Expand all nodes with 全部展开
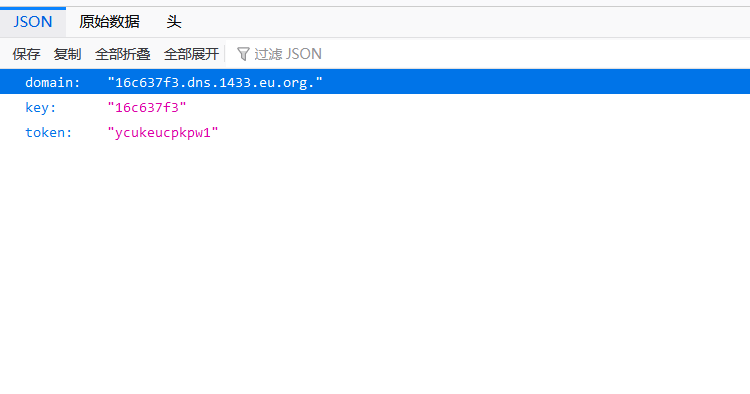This screenshot has width=750, height=394. coord(191,54)
